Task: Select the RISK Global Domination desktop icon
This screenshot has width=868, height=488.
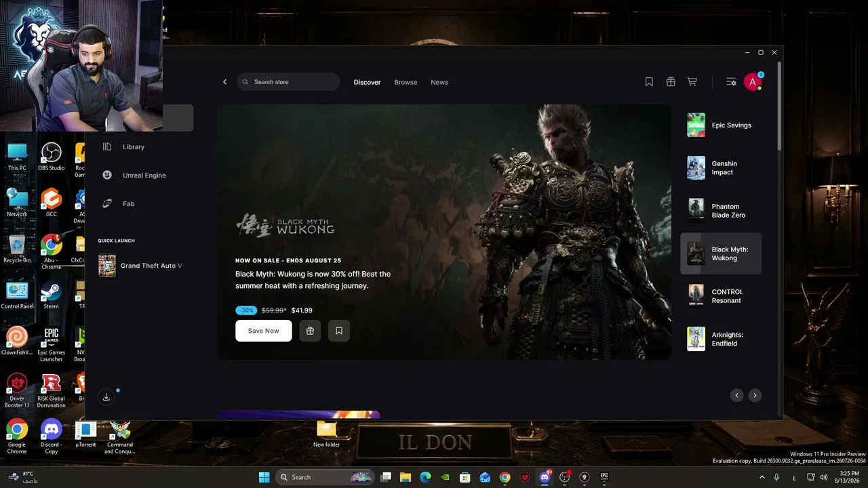Action: [x=52, y=390]
